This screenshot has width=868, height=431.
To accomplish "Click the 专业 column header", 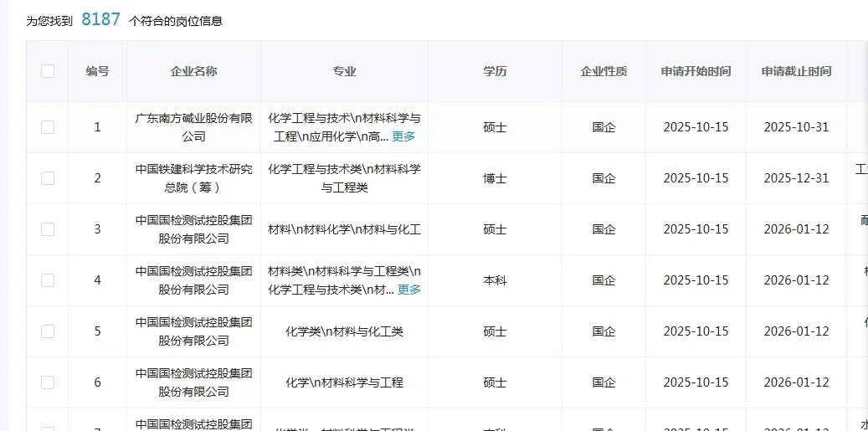I will coord(344,71).
